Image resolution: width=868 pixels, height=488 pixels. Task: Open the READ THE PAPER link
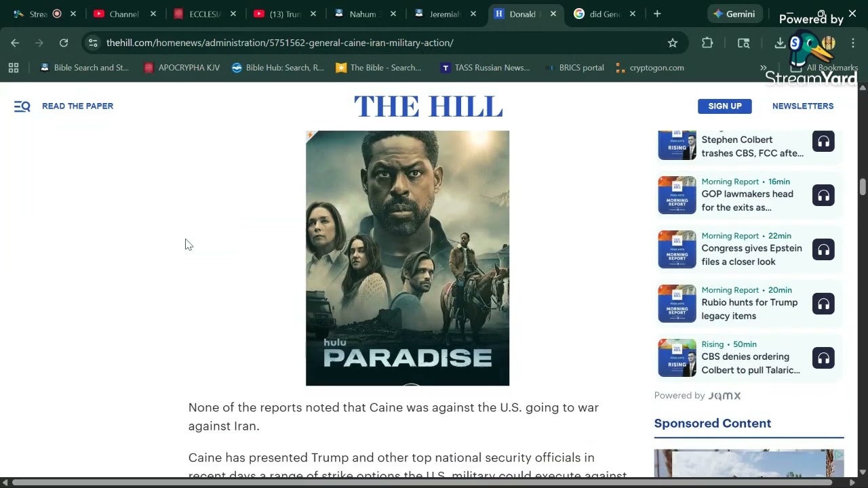point(77,106)
